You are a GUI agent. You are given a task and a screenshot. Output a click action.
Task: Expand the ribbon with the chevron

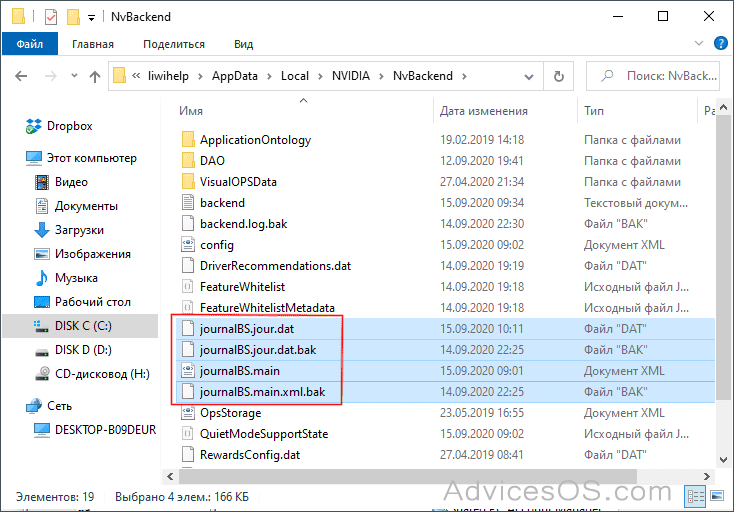point(699,44)
